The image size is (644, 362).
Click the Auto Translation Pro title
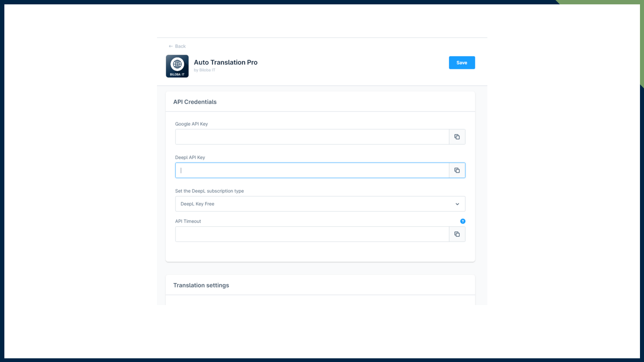pyautogui.click(x=225, y=62)
